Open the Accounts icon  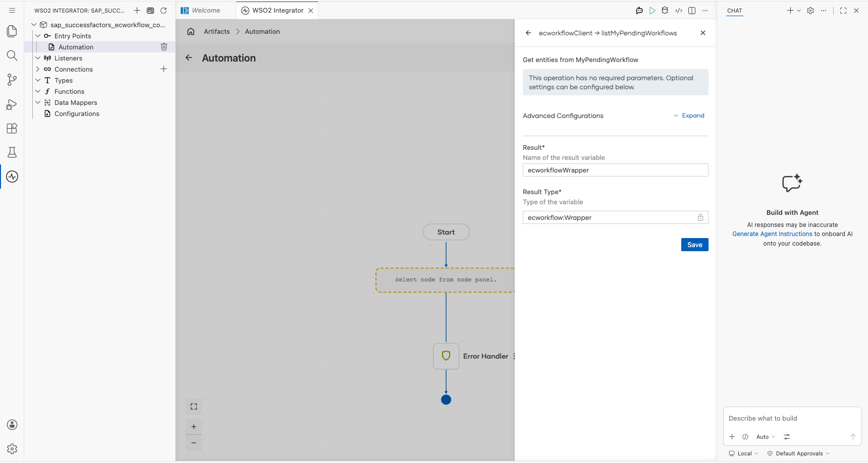(12, 425)
